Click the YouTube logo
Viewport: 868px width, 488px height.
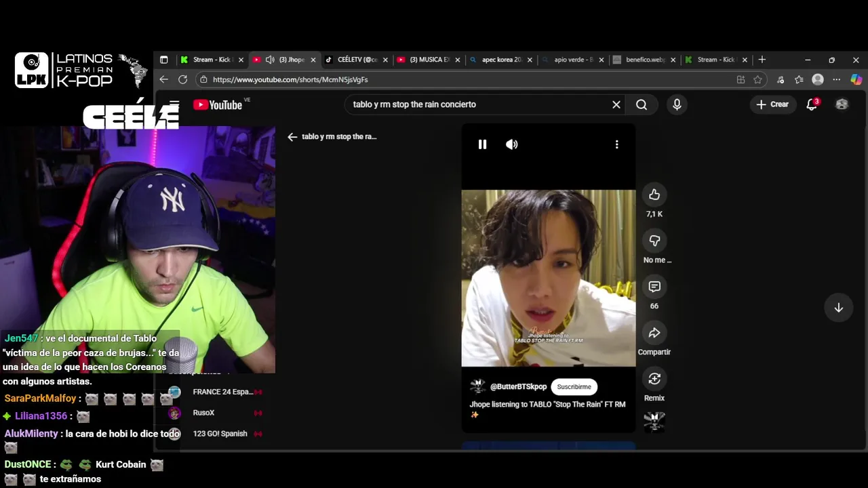coord(218,104)
